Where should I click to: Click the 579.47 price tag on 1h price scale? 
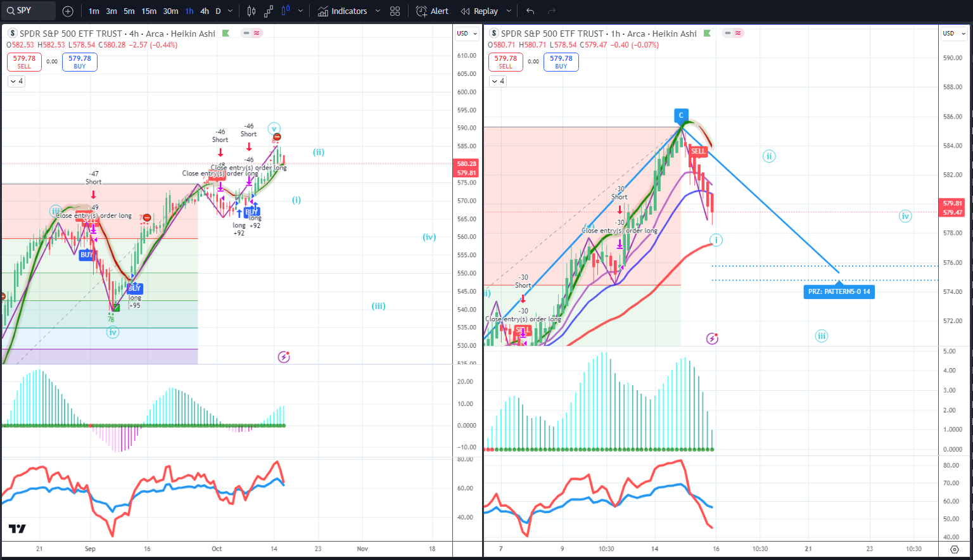click(x=953, y=213)
